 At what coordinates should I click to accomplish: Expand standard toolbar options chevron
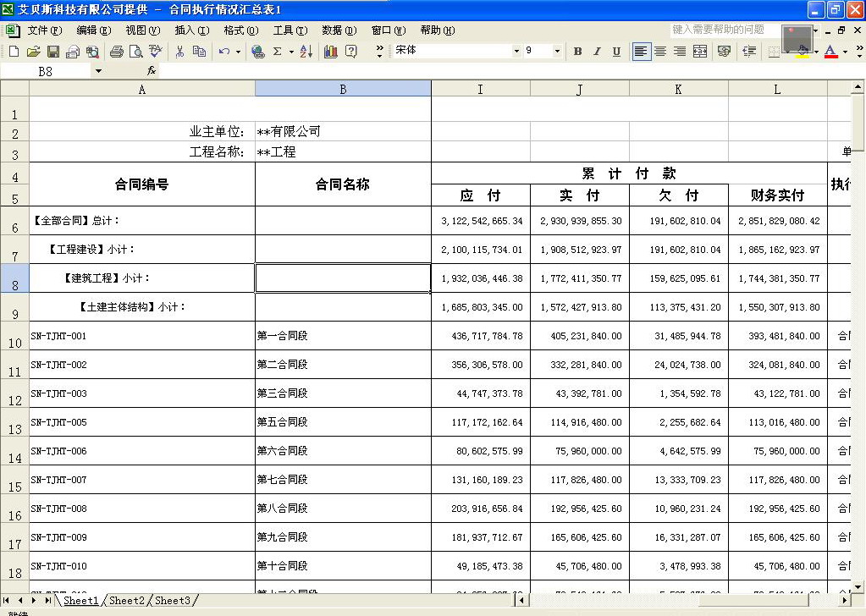[x=379, y=52]
